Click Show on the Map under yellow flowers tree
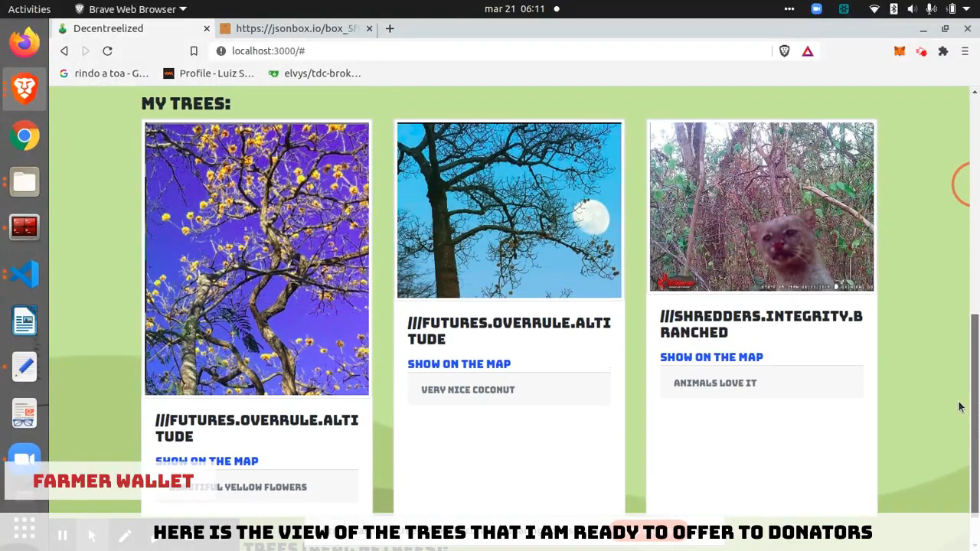This screenshot has width=980, height=551. click(x=207, y=461)
